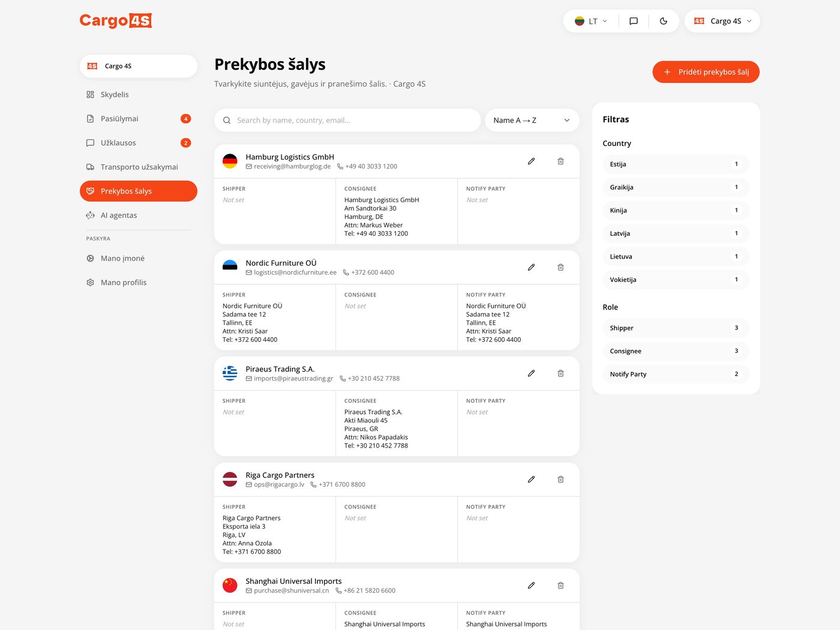Select the Shanghai Universal Imports title
840x630 pixels.
point(293,581)
